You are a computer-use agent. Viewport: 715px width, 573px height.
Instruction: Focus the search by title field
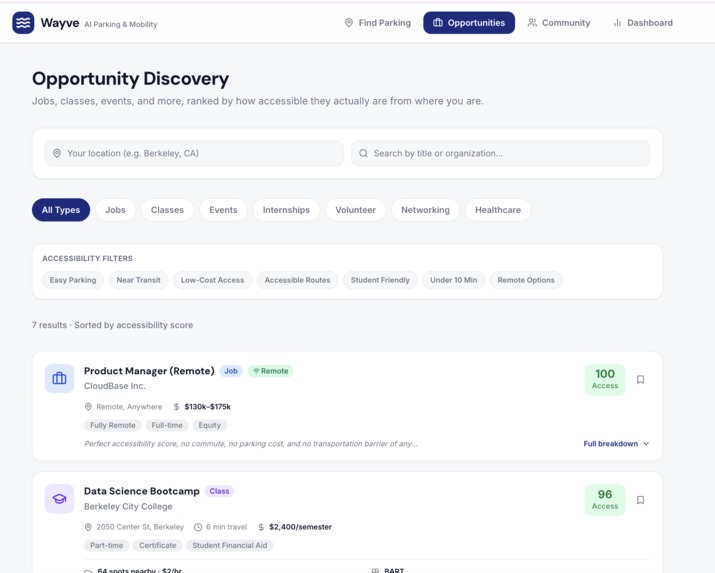coord(501,153)
